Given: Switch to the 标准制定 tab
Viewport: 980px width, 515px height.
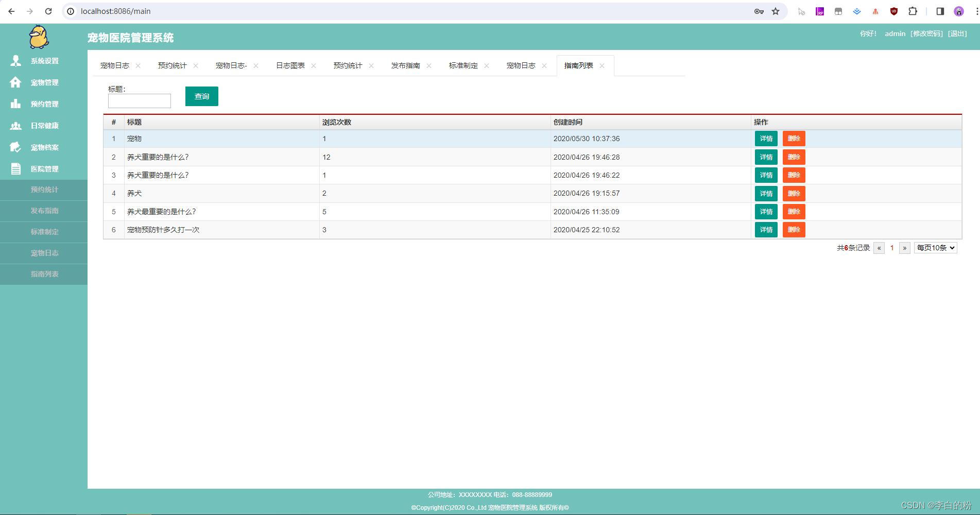Looking at the screenshot, I should (x=463, y=66).
